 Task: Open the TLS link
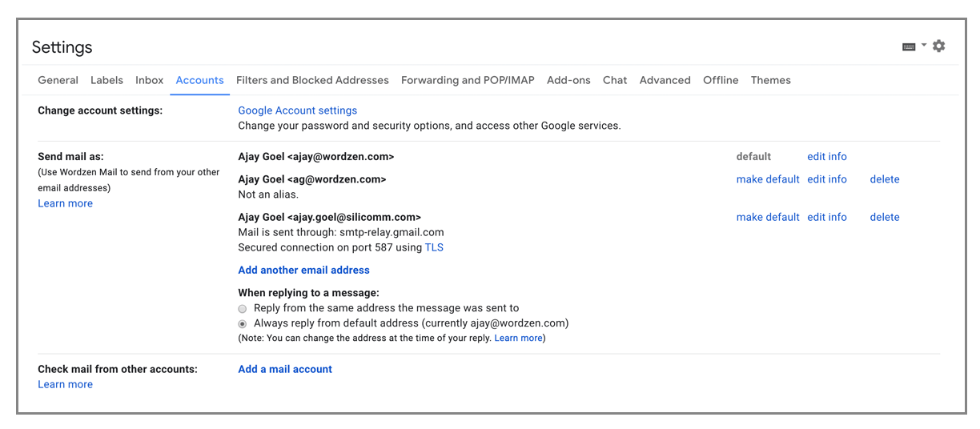[434, 247]
